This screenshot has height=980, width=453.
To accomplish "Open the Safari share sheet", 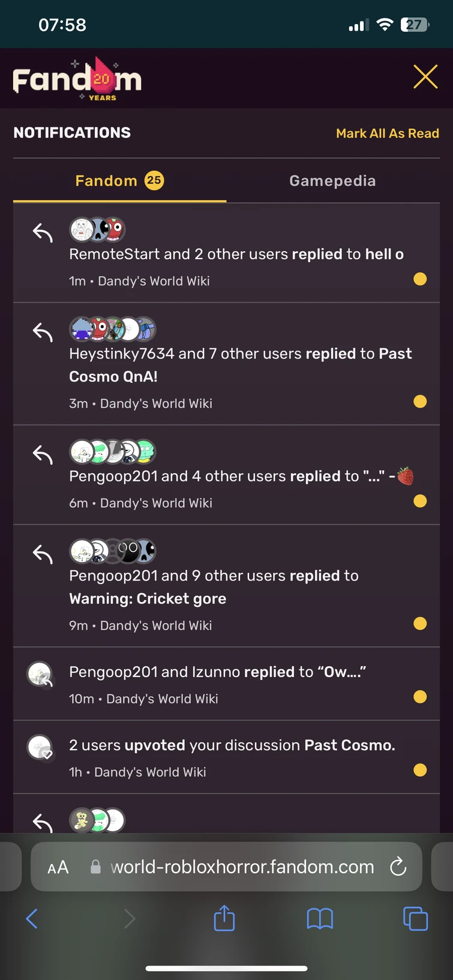I will 224,918.
